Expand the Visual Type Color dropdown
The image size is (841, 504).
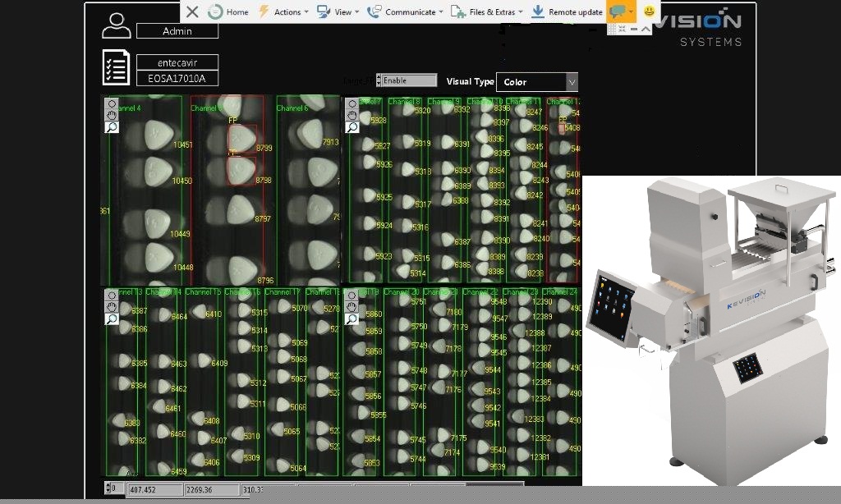point(572,82)
